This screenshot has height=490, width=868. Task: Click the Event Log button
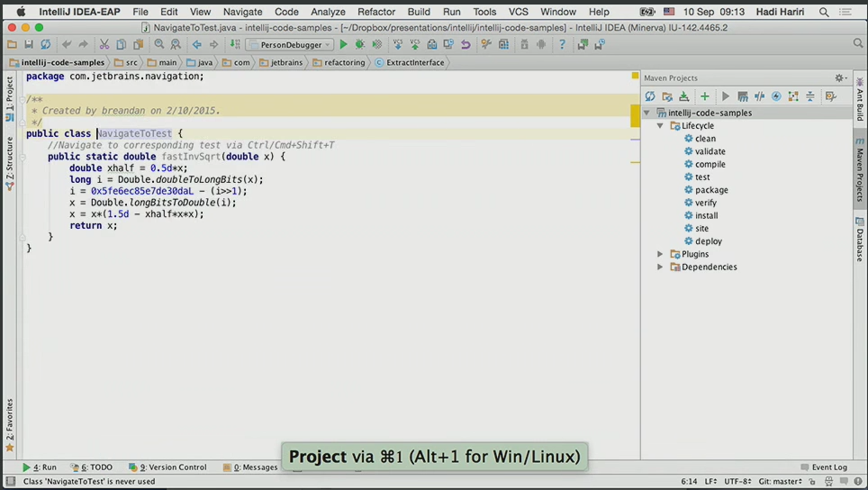(823, 467)
